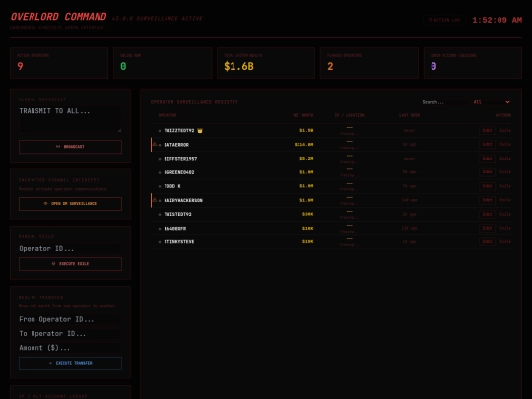Click the Operator ID field for exile
The image size is (532, 399).
[x=70, y=248]
